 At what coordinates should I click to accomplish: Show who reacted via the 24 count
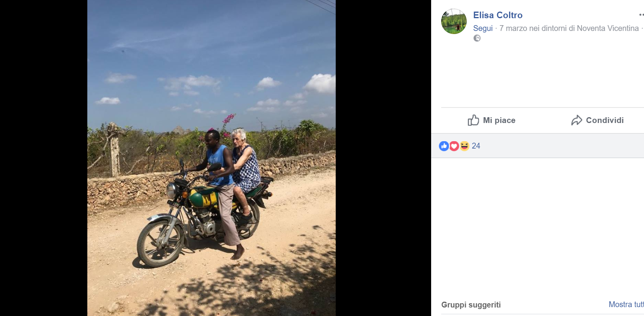(476, 146)
